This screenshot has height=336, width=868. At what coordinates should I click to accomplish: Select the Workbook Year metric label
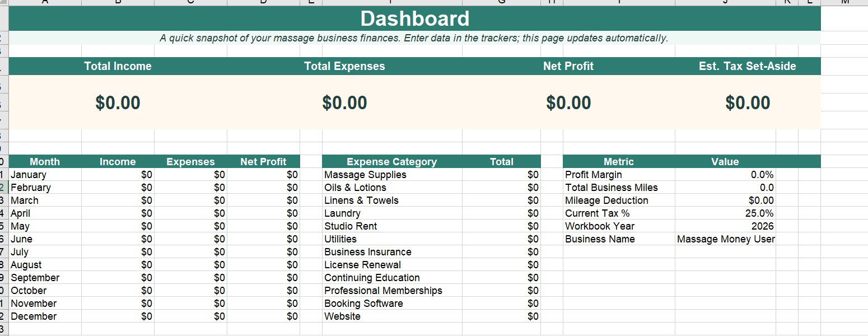(619, 226)
